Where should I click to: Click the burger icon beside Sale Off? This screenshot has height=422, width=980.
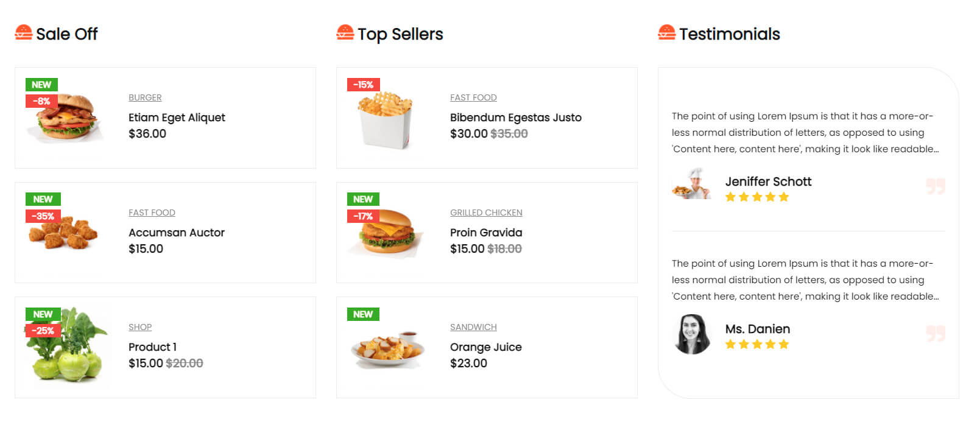coord(23,32)
